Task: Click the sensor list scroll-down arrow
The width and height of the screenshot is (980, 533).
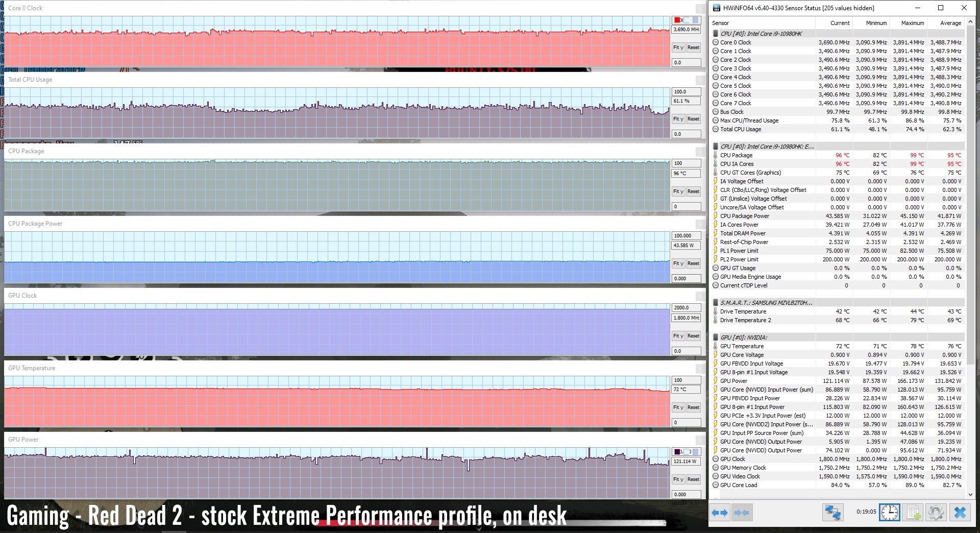Action: pos(971,494)
